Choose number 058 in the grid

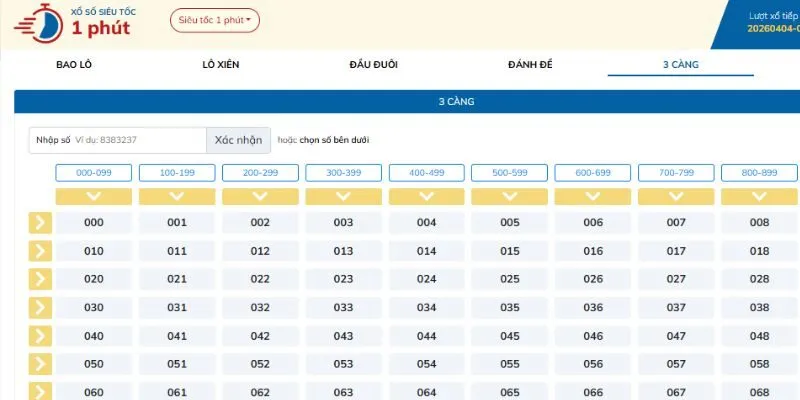[x=759, y=364]
